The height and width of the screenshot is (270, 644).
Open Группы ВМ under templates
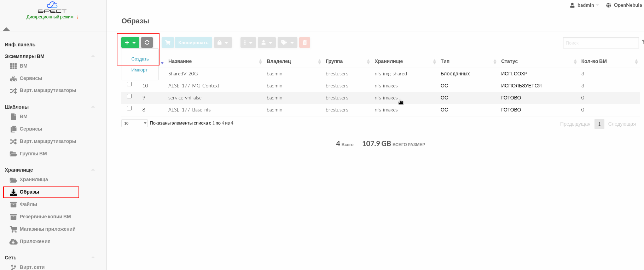click(33, 154)
